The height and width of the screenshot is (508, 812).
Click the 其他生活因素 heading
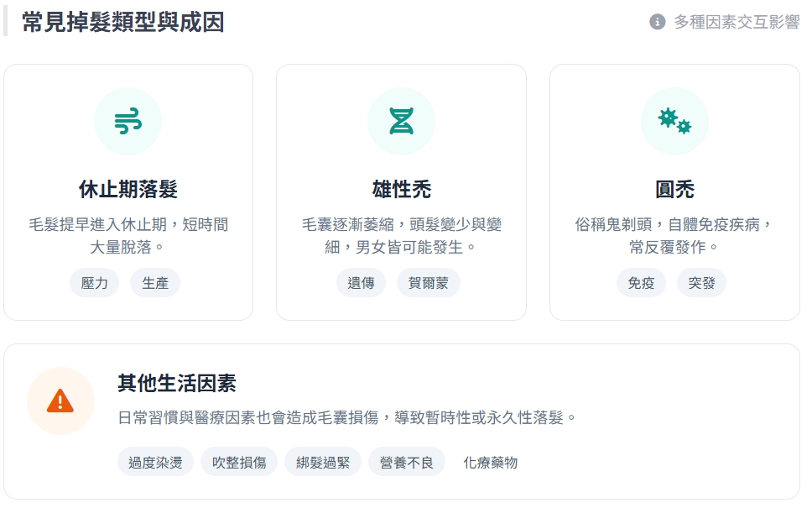(x=177, y=384)
